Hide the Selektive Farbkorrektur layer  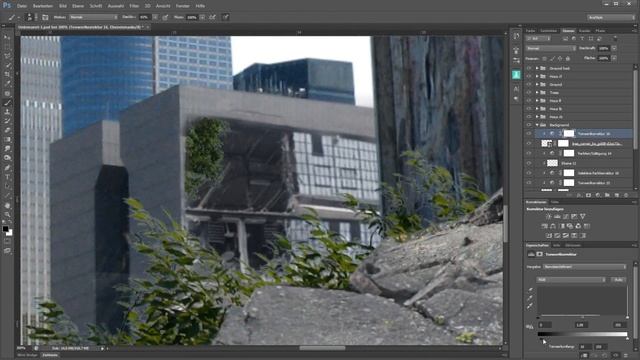click(x=529, y=173)
